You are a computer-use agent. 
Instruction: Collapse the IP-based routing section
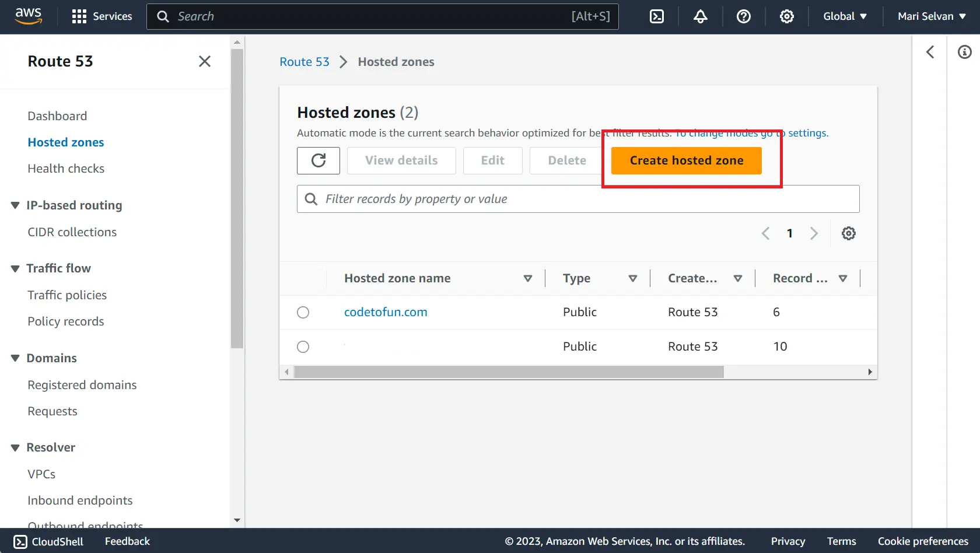[15, 205]
